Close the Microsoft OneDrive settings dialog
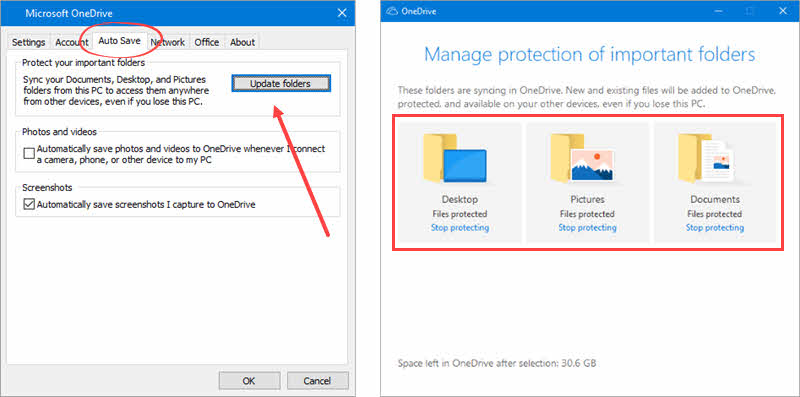The width and height of the screenshot is (800, 397). [x=342, y=13]
